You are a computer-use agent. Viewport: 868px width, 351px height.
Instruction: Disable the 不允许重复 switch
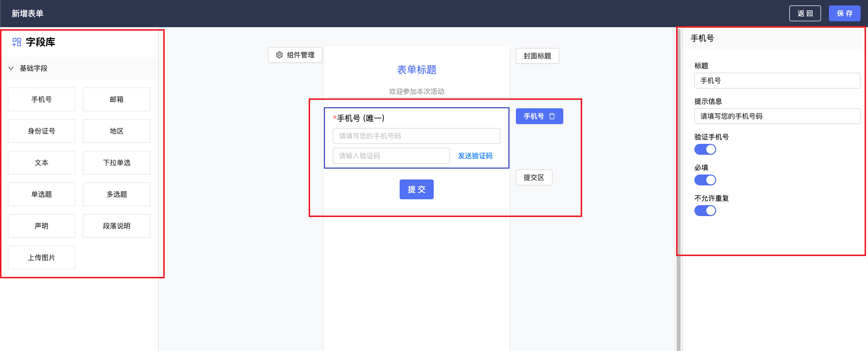click(x=705, y=211)
